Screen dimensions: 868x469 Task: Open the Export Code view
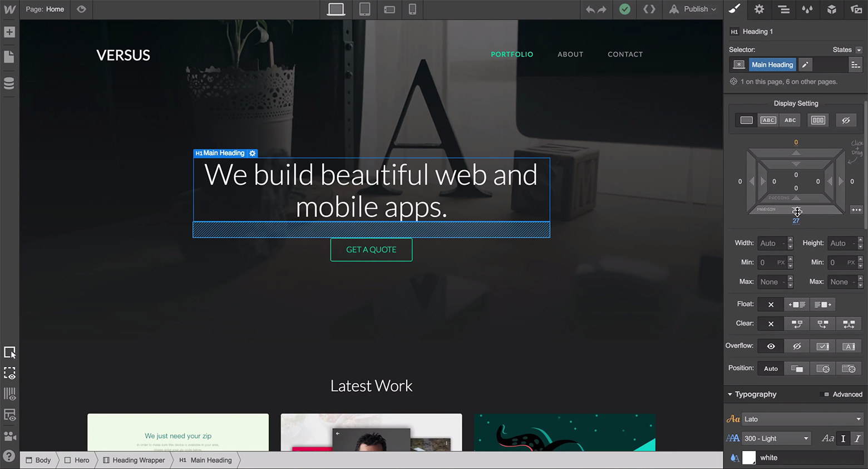(649, 9)
